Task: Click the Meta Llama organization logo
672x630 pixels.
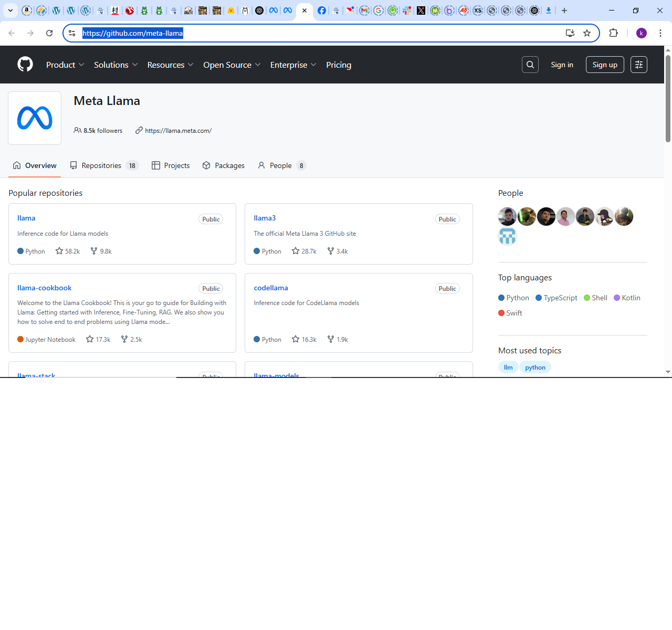Action: point(35,118)
